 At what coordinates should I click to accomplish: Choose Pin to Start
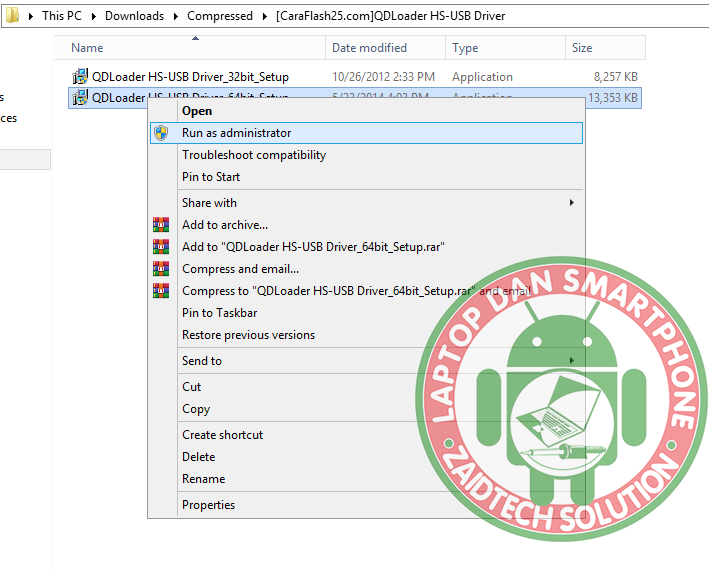coord(366,177)
